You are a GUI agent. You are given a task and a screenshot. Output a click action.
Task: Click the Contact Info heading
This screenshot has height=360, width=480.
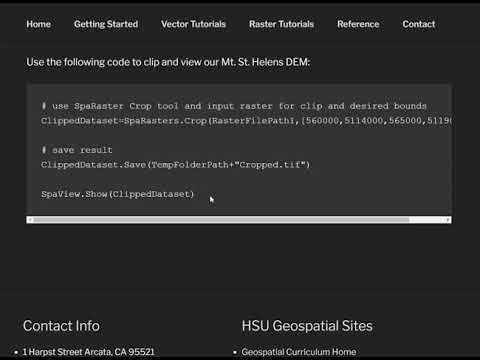(61, 326)
